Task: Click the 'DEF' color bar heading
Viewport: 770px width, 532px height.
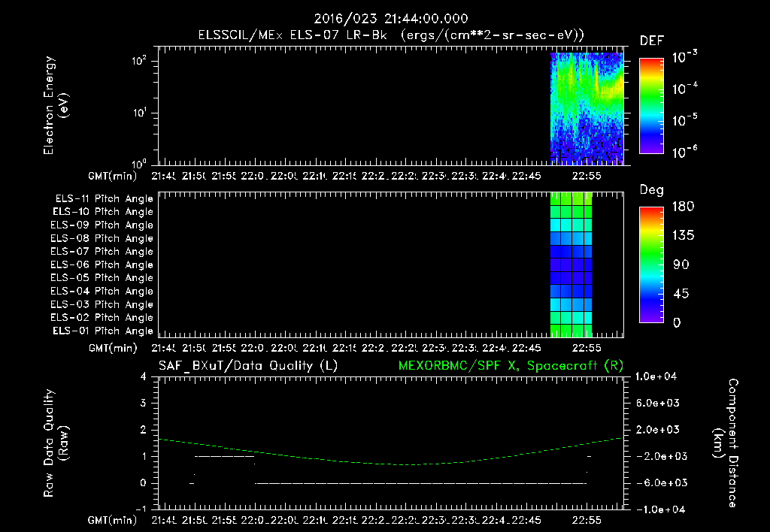Action: [x=652, y=41]
